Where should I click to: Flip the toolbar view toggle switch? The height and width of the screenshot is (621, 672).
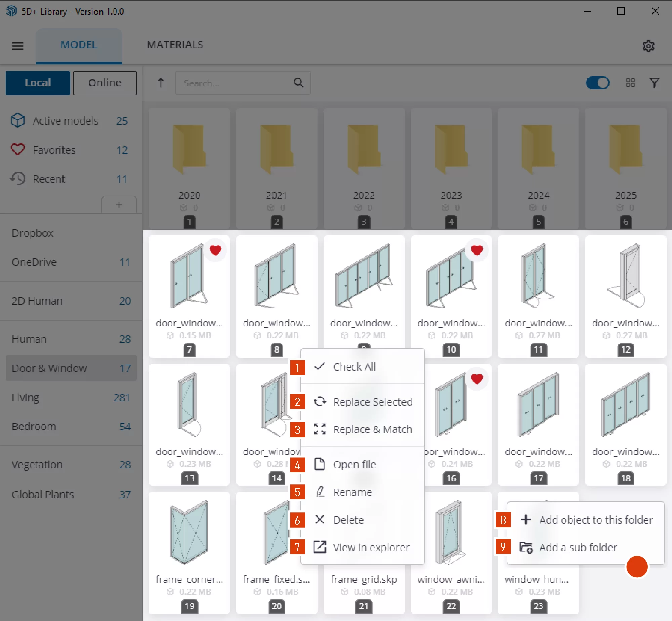pyautogui.click(x=598, y=83)
